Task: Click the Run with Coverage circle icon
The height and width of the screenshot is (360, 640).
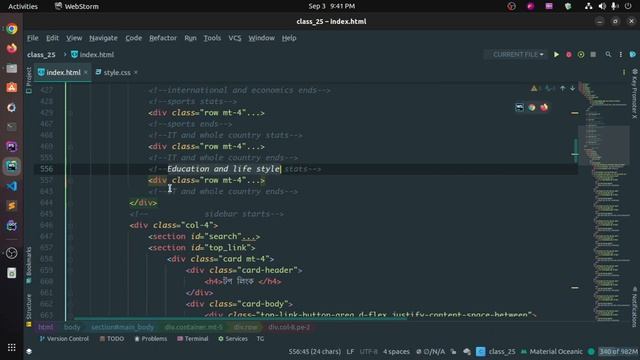Action: [x=581, y=55]
